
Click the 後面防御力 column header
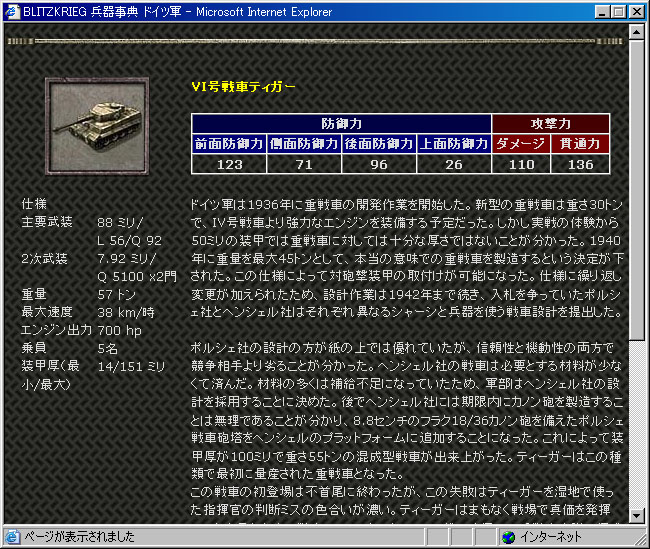click(379, 143)
